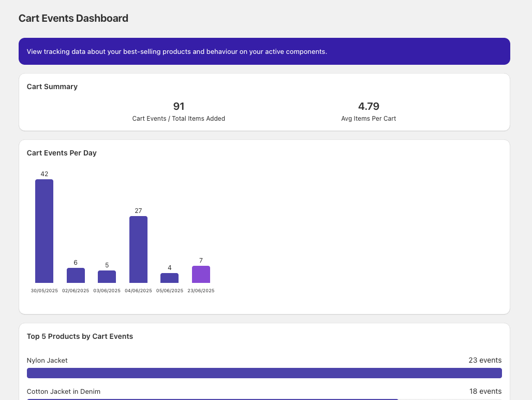Viewport: 532px width, 400px height.
Task: Select the 05/06/2025 bar showing 4 events
Action: 169,278
